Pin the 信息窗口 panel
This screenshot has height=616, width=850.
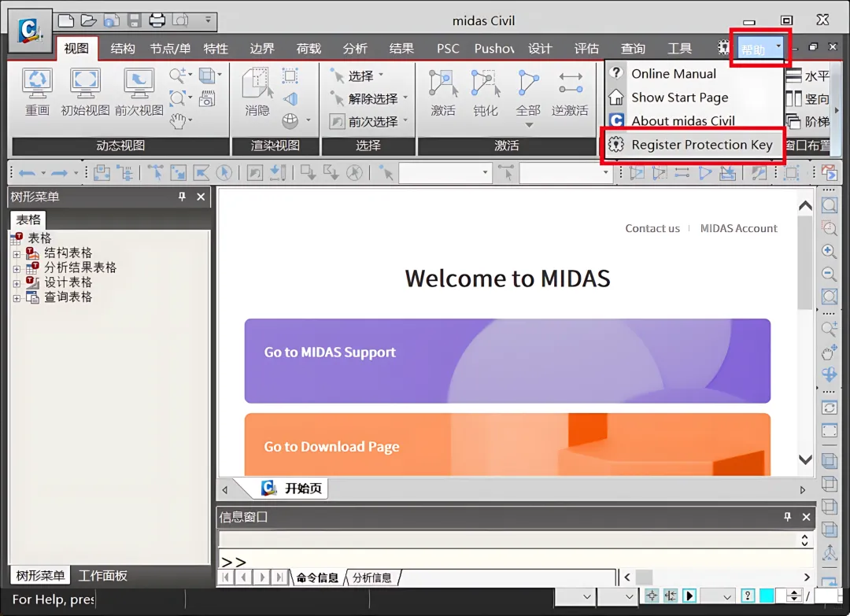coord(787,517)
